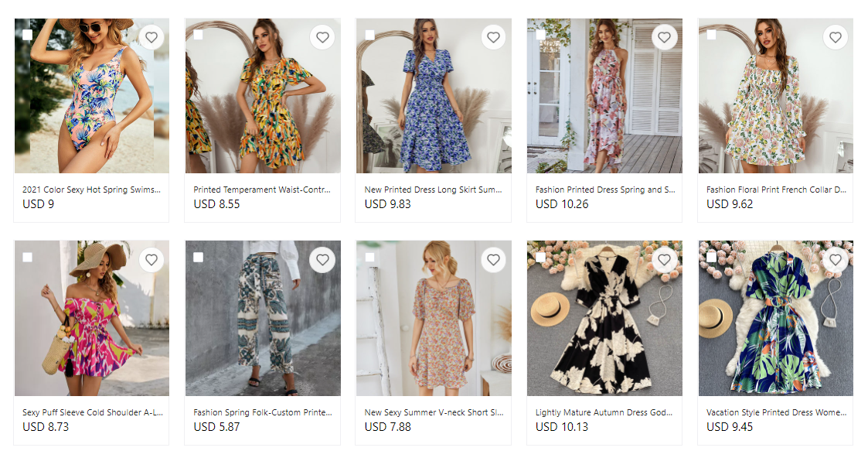Select checkbox for the USD 9 swimsuit
The height and width of the screenshot is (451, 868).
pyautogui.click(x=27, y=35)
